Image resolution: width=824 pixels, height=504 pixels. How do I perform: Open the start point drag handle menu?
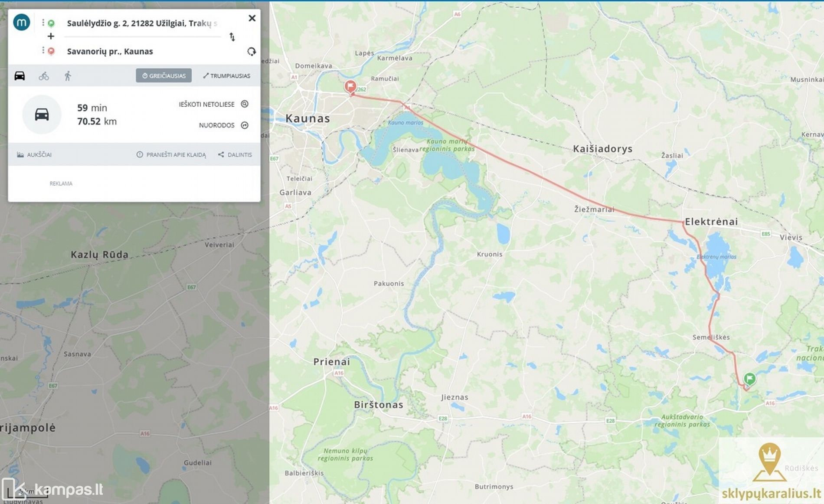[x=43, y=22]
